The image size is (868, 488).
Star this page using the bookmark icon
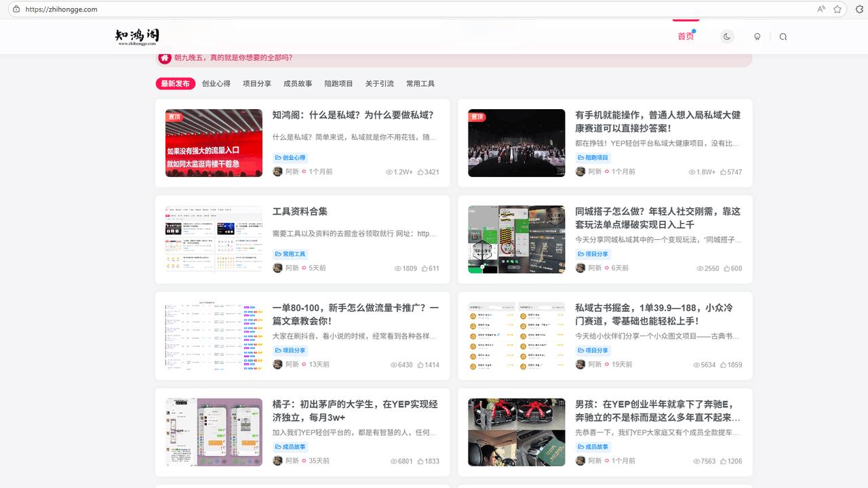coord(837,9)
